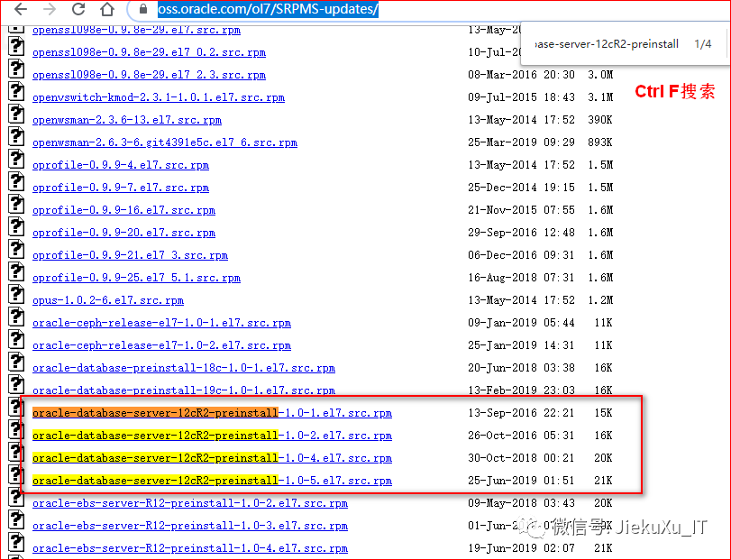Open oracle-database-server-12cR2-preinstall-1.0-2.el7.src.rpm link
731x560 pixels.
click(x=212, y=436)
